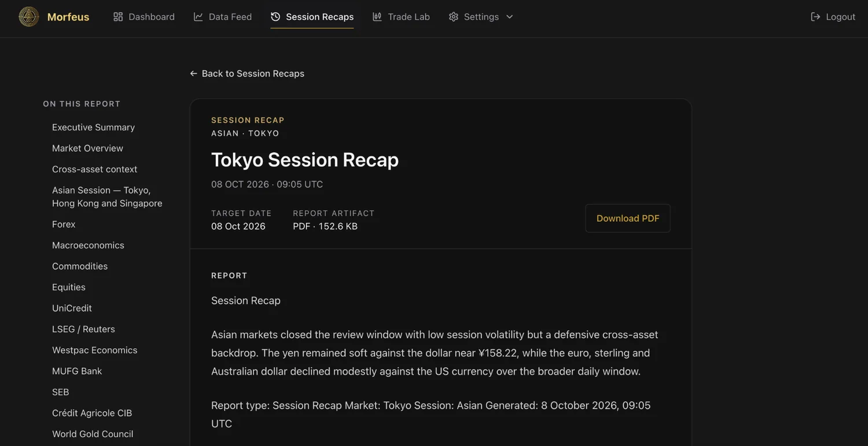Click the back arrow icon
The height and width of the screenshot is (446, 868).
pyautogui.click(x=194, y=74)
